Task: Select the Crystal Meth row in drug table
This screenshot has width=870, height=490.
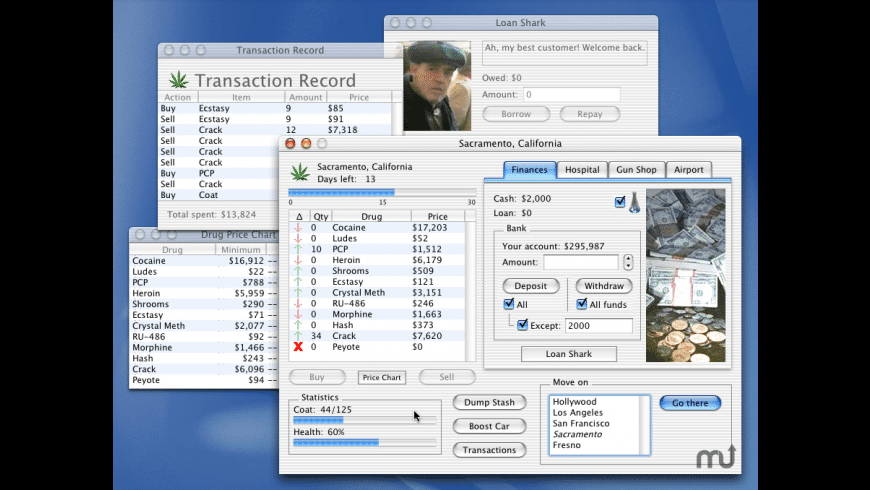Action: coord(377,292)
